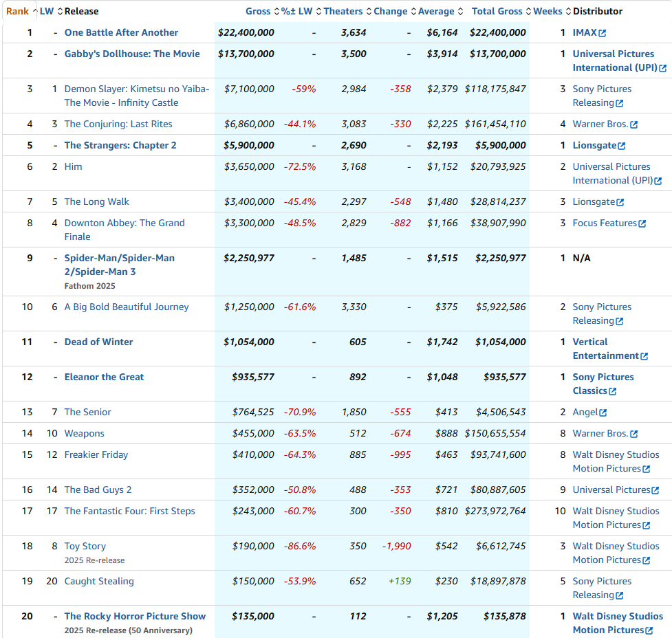Sort by Weeks column header
Screen dimensions: 672x638
[552, 11]
